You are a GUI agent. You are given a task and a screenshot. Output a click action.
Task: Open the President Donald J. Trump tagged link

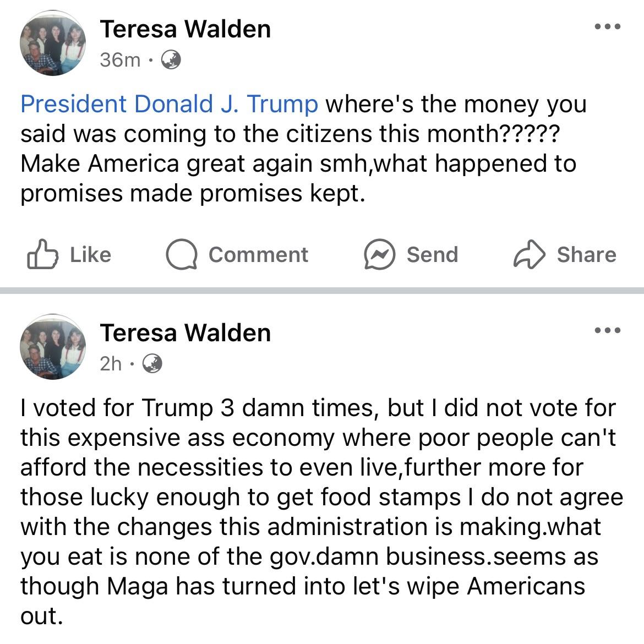tap(169, 103)
